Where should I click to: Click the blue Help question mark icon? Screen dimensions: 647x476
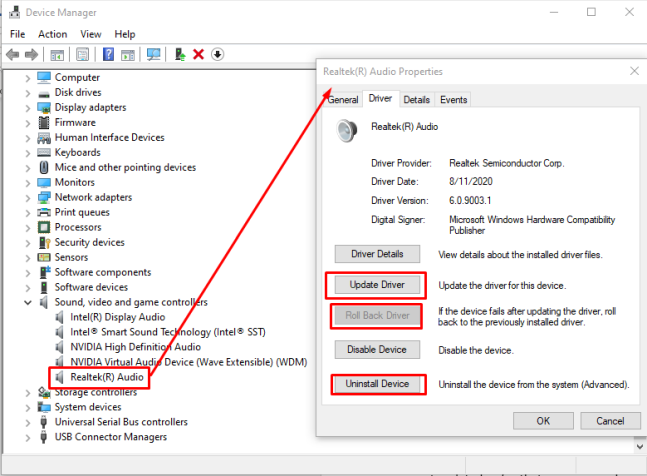tap(108, 54)
